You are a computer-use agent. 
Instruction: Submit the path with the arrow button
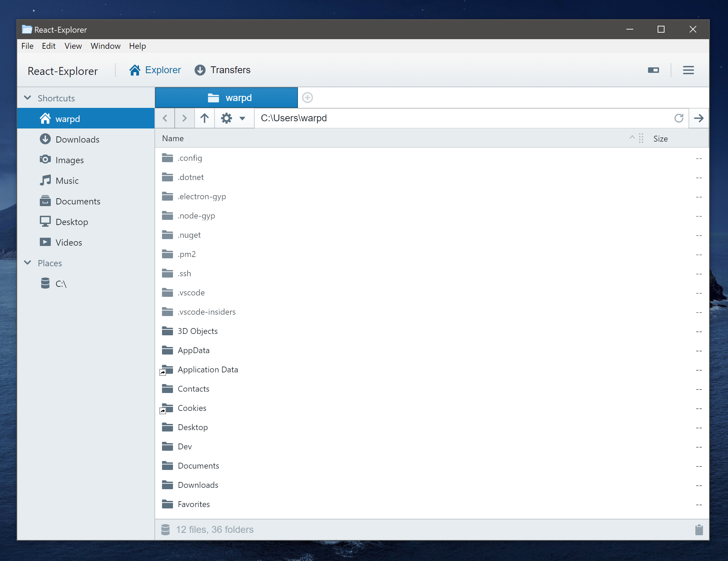pos(698,118)
